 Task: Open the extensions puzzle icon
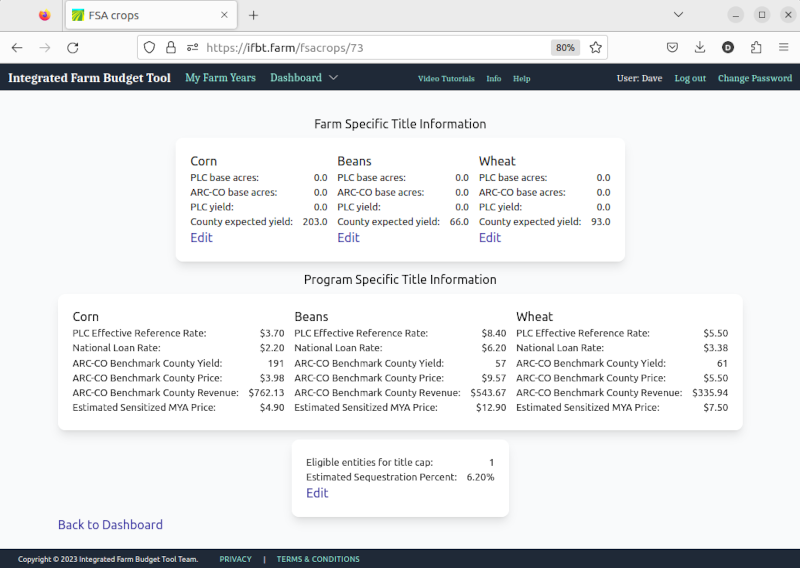[756, 47]
